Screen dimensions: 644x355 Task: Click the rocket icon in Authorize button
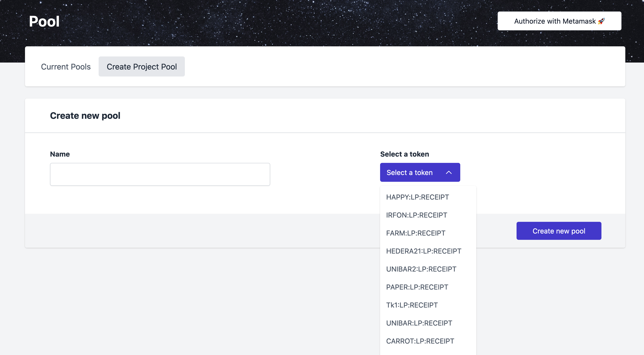[x=601, y=21]
